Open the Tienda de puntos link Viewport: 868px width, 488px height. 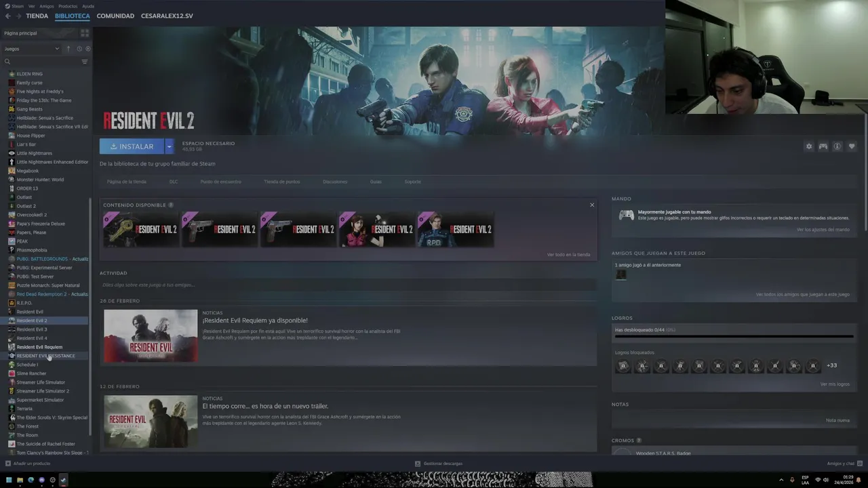pos(282,182)
